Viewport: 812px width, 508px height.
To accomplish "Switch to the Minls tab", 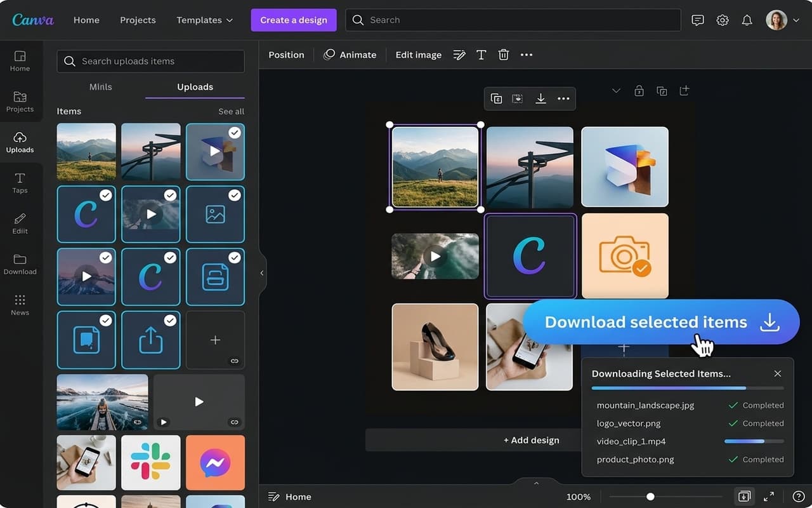I will [x=101, y=87].
